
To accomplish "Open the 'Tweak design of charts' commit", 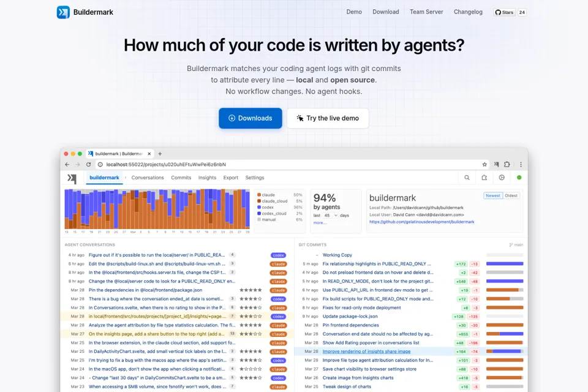I will [347, 386].
